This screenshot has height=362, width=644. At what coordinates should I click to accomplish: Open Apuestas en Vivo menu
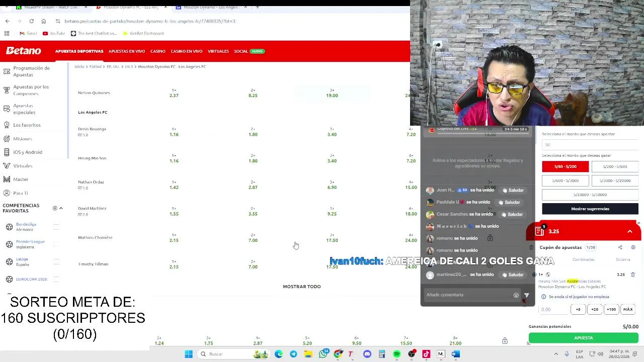pyautogui.click(x=127, y=51)
